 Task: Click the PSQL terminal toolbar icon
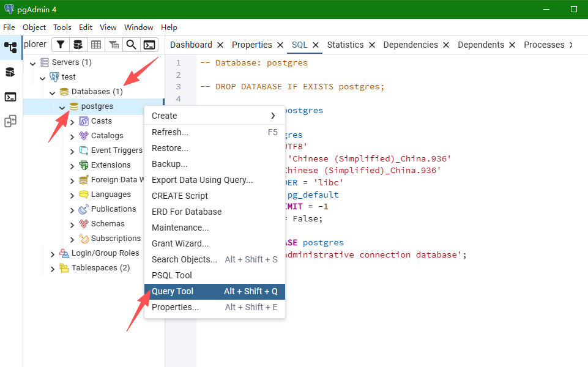pyautogui.click(x=149, y=45)
